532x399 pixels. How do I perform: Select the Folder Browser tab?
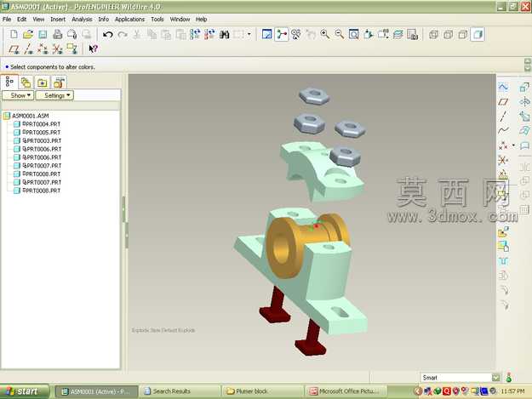click(26, 83)
